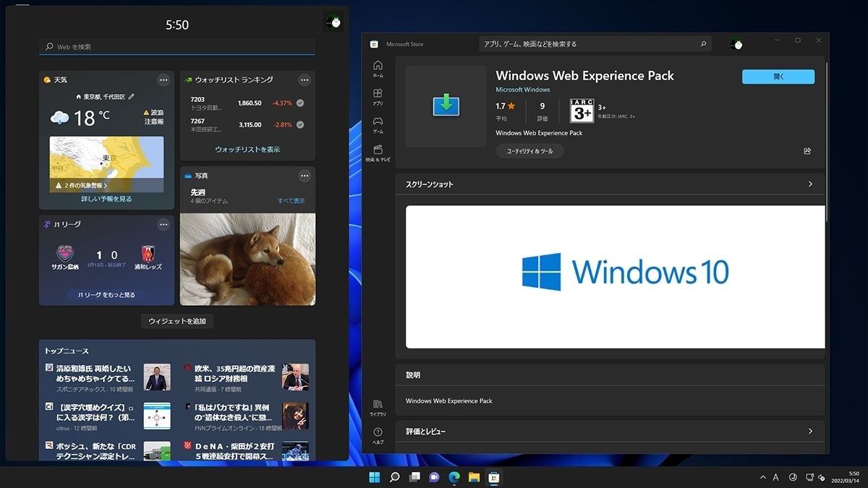The width and height of the screenshot is (868, 488).
Task: Open Library in Microsoft Store sidebar
Action: pyautogui.click(x=378, y=407)
